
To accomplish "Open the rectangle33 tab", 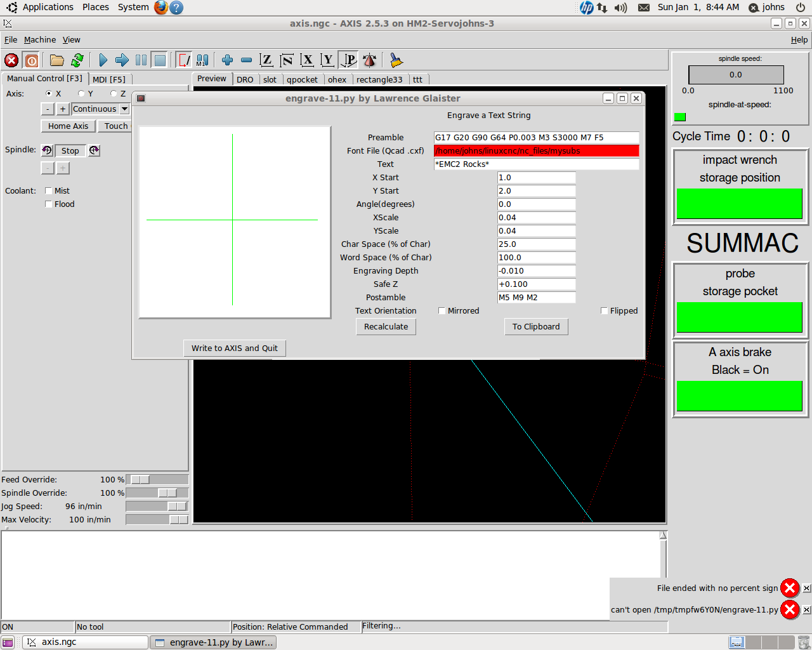I will pos(379,79).
